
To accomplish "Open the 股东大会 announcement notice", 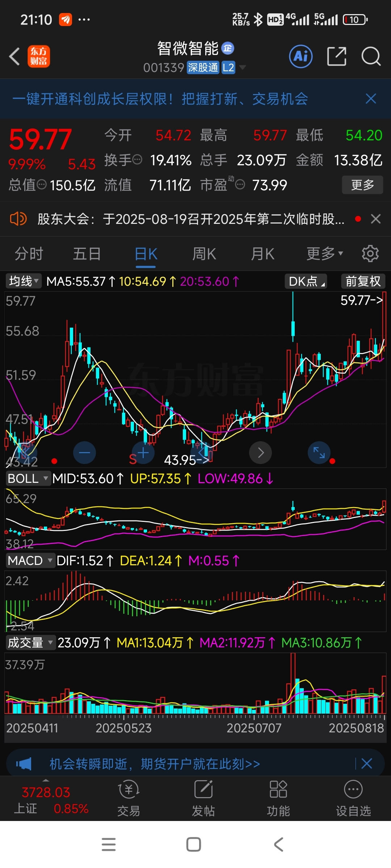I will click(191, 219).
